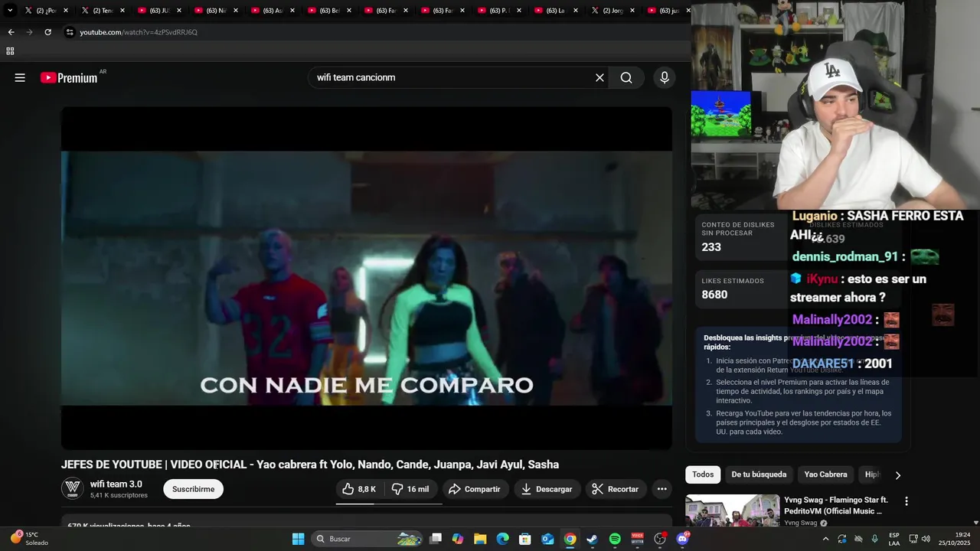Screen dimensions: 980x551
Task: Start voice search with the microphone icon
Action: point(665,77)
